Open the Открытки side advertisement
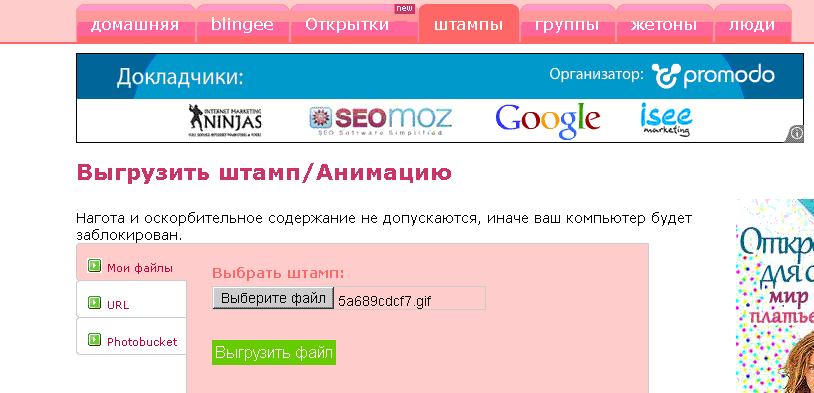Viewport: 814px width, 393px height. 775,296
